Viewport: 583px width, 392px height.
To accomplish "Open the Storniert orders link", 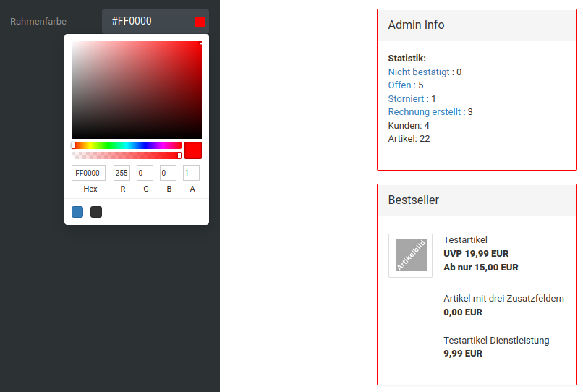I will 407,99.
